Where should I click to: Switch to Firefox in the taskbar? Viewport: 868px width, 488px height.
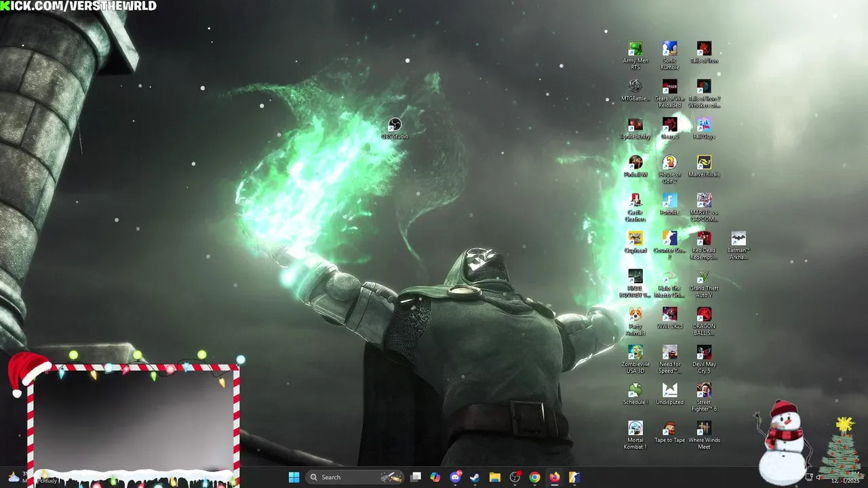[555, 477]
